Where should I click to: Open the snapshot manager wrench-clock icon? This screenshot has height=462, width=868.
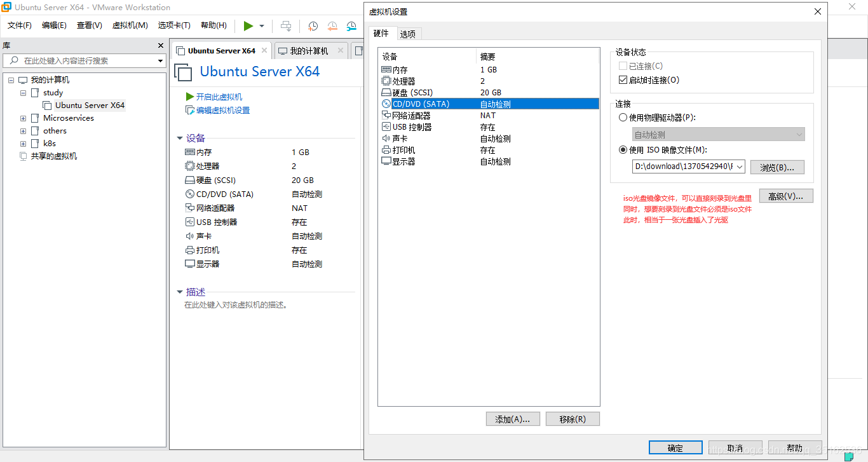pyautogui.click(x=351, y=26)
